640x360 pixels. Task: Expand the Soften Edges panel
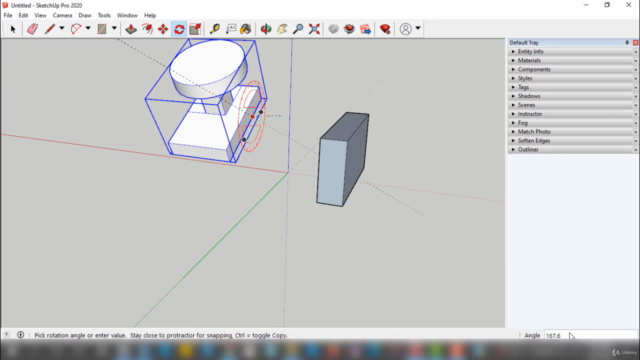[x=573, y=141]
